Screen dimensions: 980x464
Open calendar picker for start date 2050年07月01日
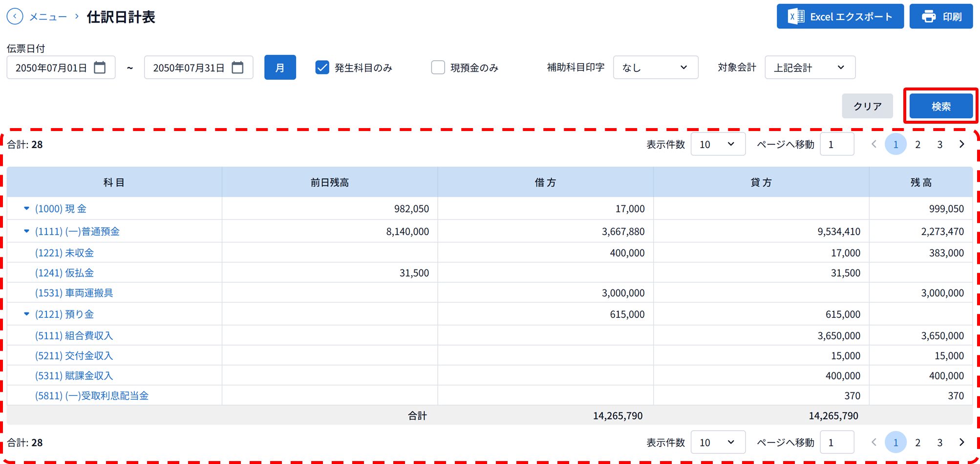(100, 67)
